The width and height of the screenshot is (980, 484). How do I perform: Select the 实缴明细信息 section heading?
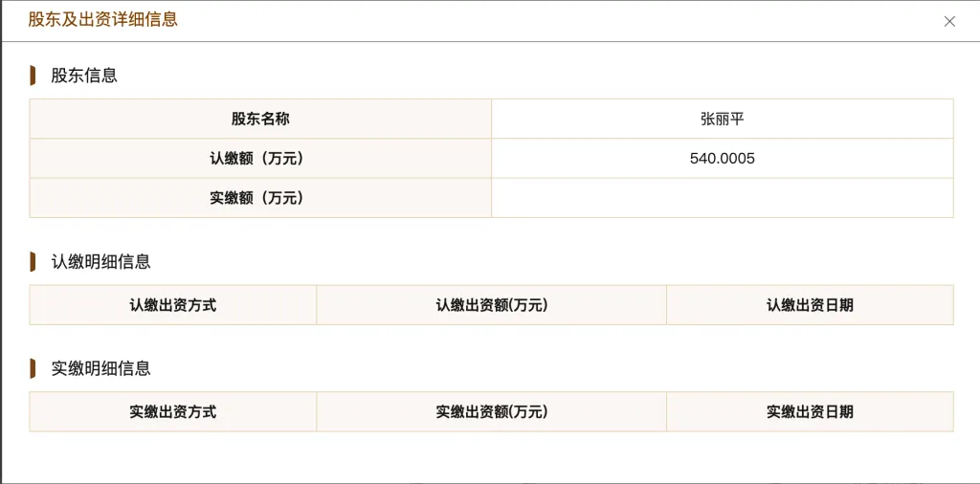tap(100, 368)
